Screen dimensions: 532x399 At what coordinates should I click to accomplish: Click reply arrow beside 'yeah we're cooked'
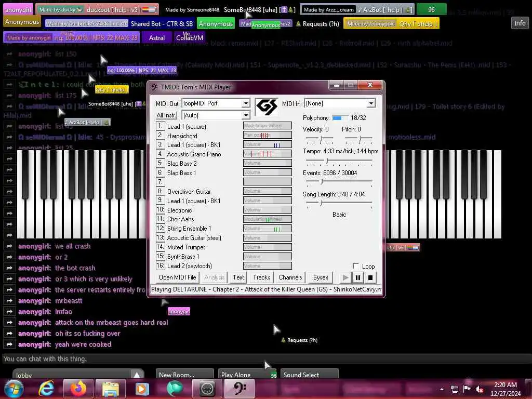point(9,344)
